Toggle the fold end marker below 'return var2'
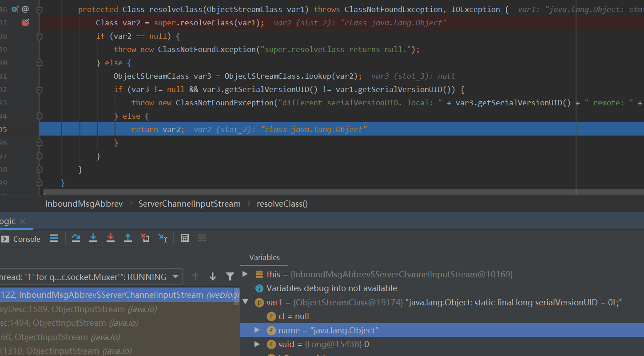Image resolution: width=644 pixels, height=356 pixels. (x=39, y=143)
